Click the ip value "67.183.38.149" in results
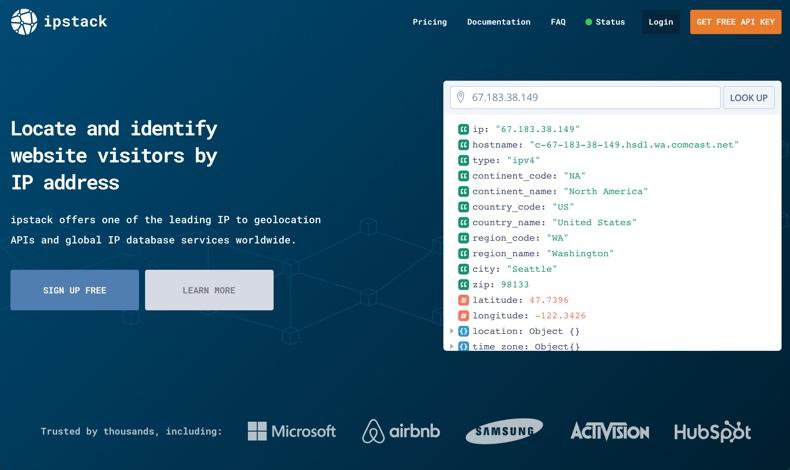This screenshot has width=790, height=470. [538, 129]
